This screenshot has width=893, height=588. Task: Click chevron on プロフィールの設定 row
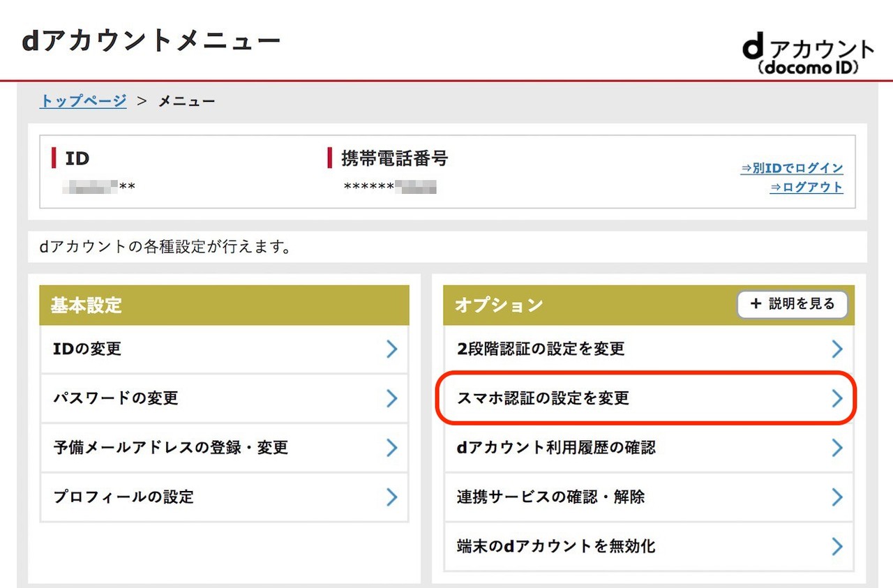tap(392, 497)
